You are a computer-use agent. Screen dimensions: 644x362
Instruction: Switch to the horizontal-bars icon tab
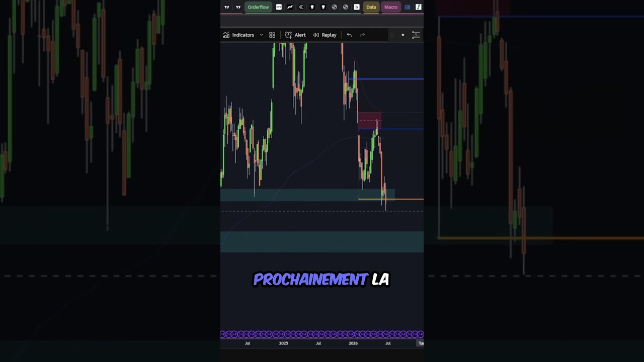click(x=301, y=7)
